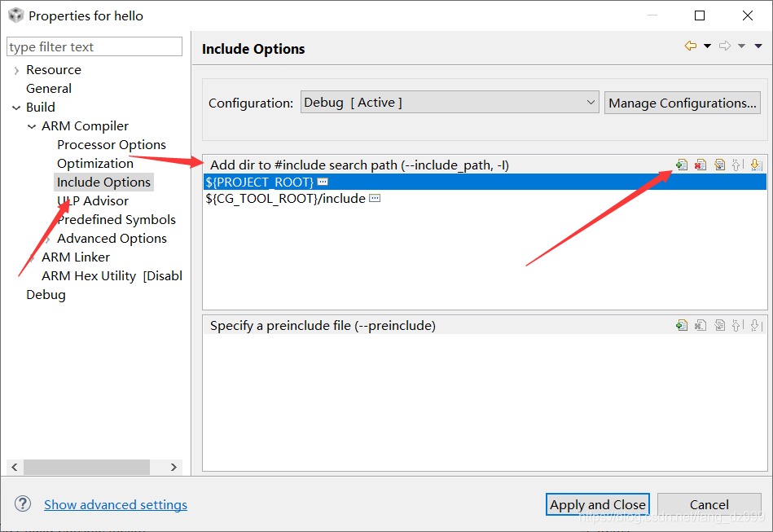The image size is (773, 532).
Task: Maximize the Properties for hello window
Action: [x=700, y=15]
